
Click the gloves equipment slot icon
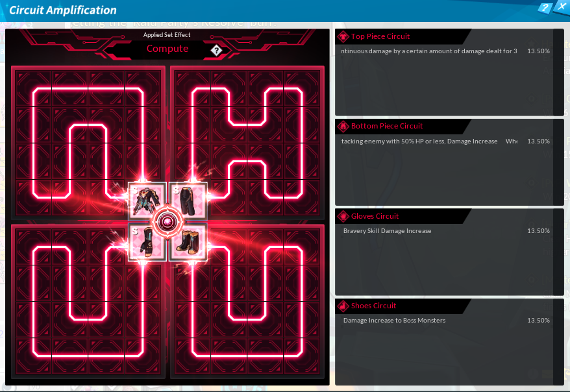tap(147, 242)
